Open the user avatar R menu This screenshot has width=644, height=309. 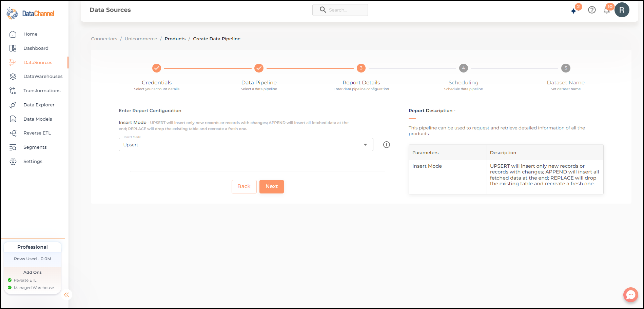(622, 10)
